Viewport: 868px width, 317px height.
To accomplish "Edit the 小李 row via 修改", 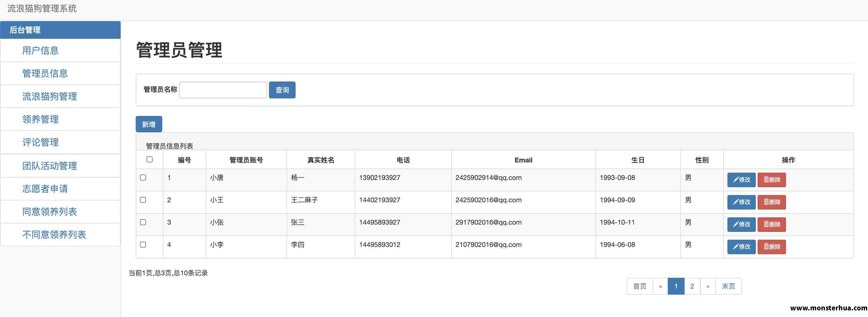I will pos(741,247).
